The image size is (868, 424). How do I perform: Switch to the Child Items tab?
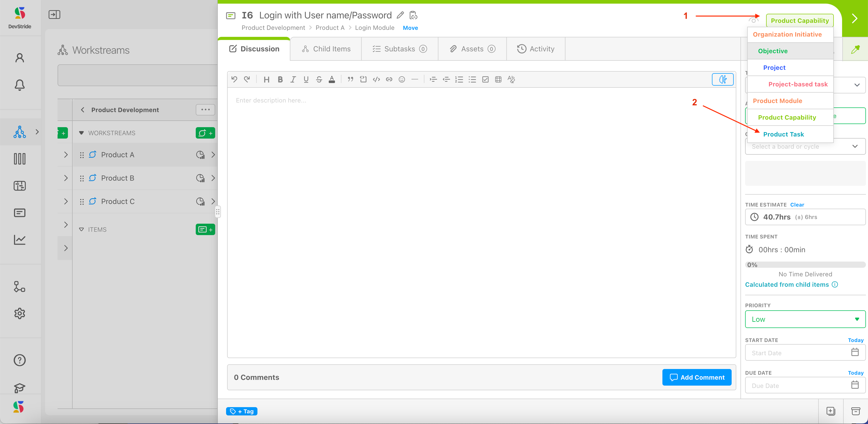[x=326, y=49]
